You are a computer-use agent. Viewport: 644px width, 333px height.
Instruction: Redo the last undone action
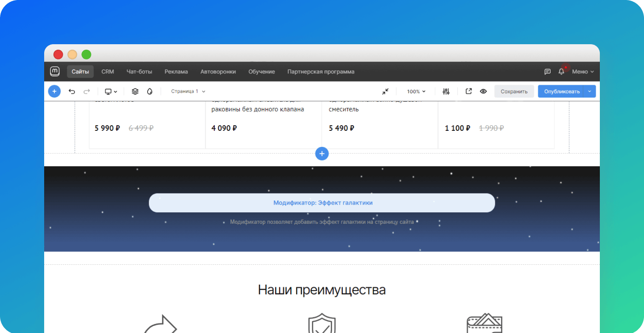pyautogui.click(x=86, y=91)
